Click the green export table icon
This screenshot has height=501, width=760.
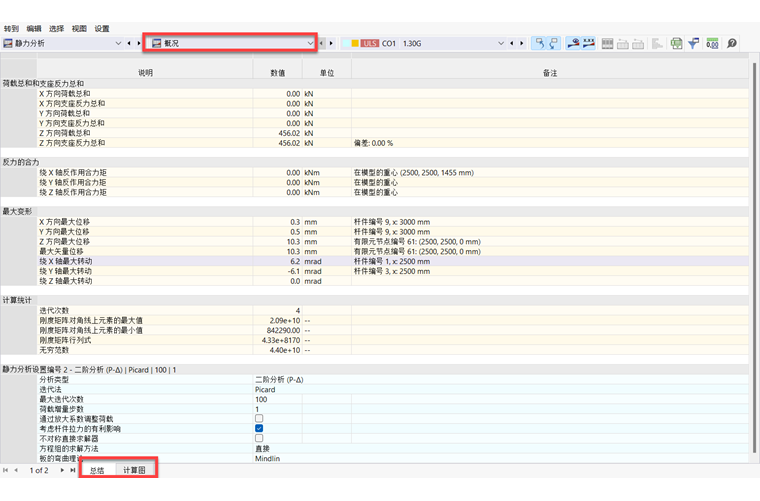pos(677,44)
